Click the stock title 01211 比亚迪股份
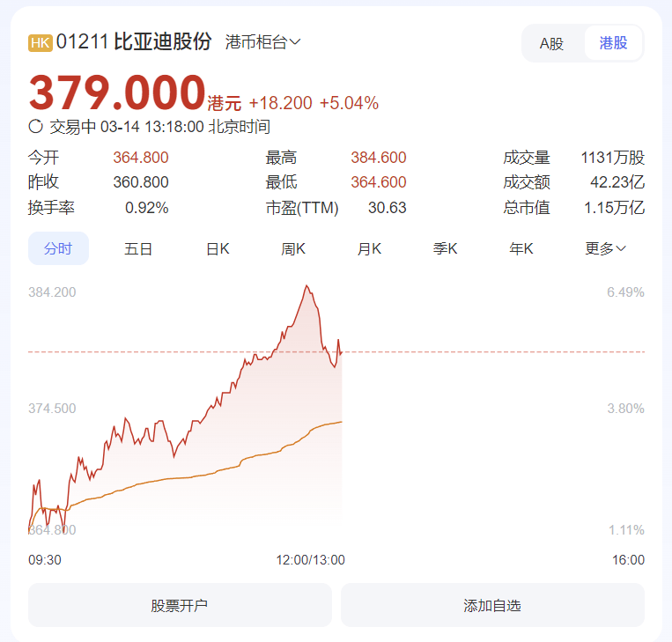The image size is (672, 642). coord(134,42)
